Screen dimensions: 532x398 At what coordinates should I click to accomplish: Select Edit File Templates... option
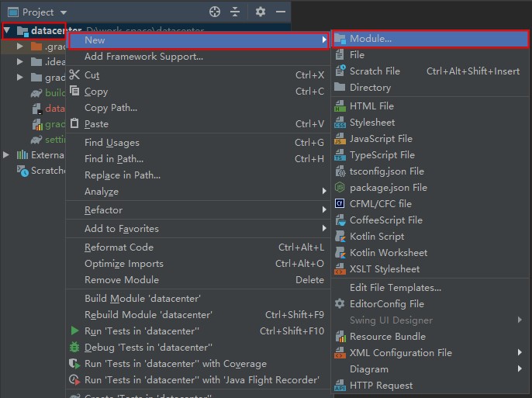click(x=395, y=288)
